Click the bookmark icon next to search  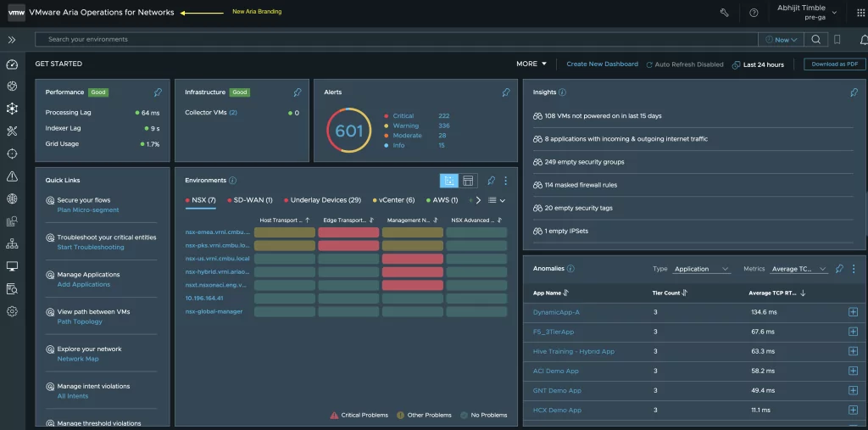[x=837, y=39]
